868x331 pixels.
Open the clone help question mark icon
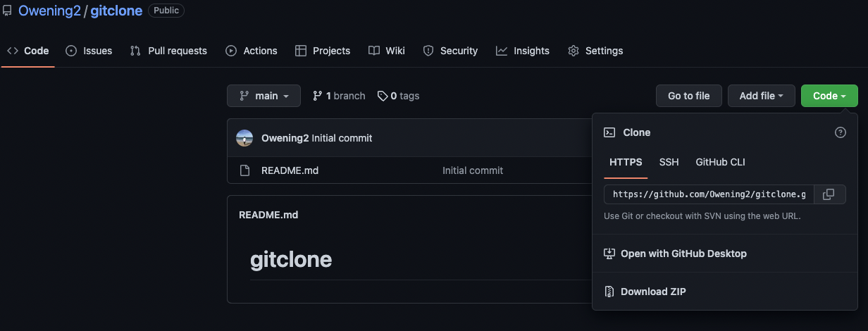point(840,132)
